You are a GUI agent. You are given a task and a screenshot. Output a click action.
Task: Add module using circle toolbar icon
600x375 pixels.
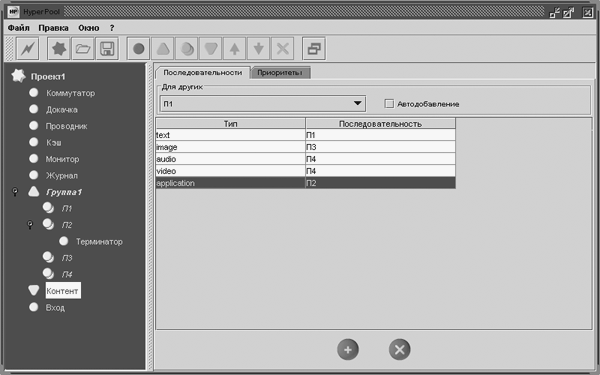(139, 49)
